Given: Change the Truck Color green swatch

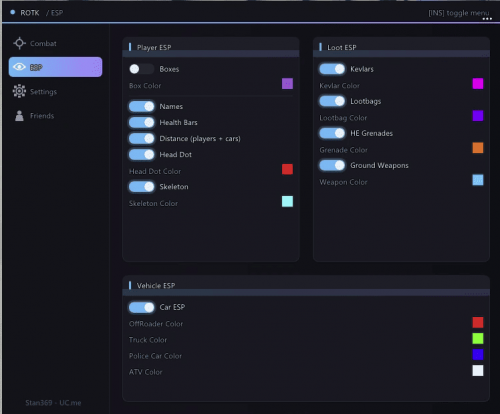Looking at the screenshot, I should click(478, 338).
